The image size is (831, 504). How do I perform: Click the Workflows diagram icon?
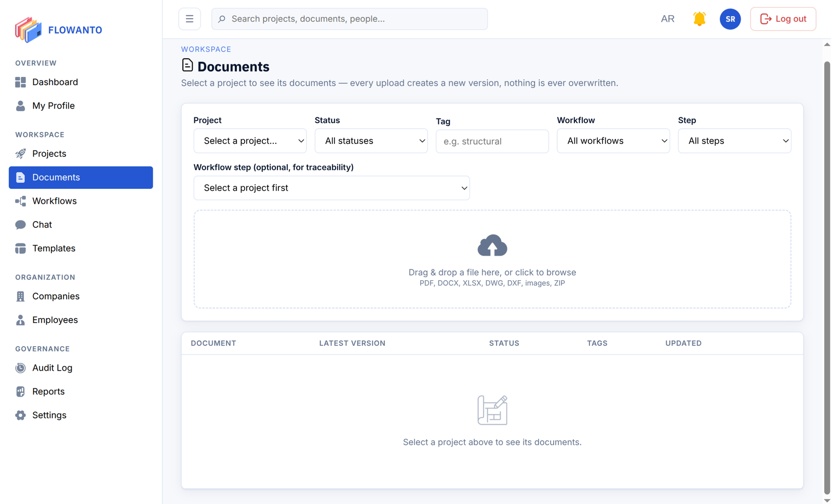pos(20,201)
